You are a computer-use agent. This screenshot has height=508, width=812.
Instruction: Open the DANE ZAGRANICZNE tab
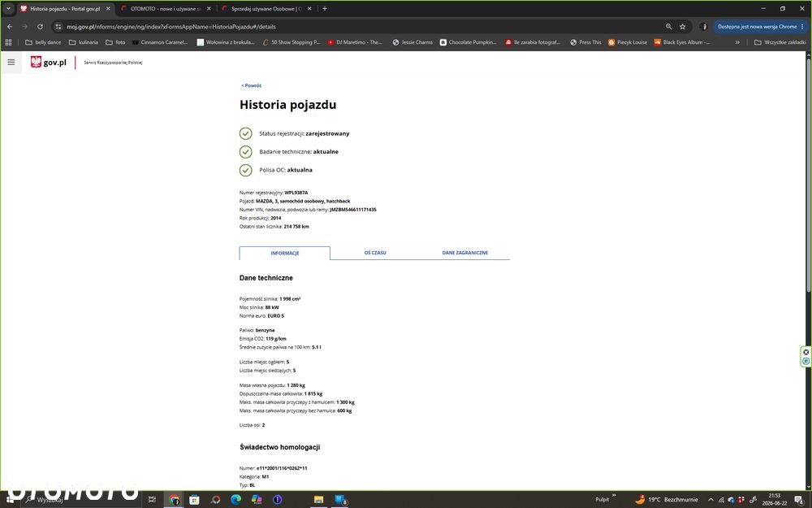pos(465,253)
